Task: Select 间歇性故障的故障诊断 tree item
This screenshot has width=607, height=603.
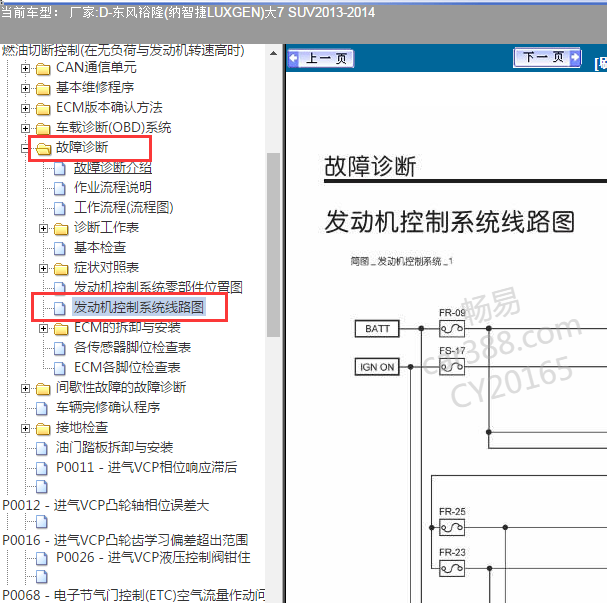Action: pyautogui.click(x=121, y=387)
